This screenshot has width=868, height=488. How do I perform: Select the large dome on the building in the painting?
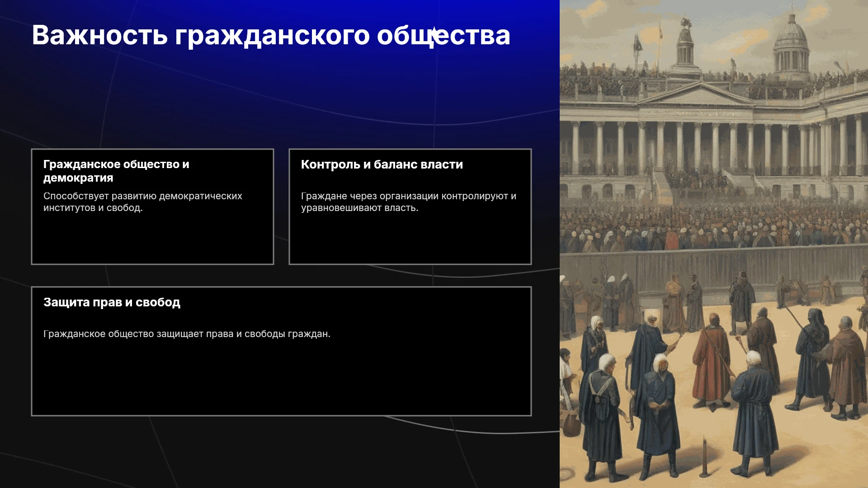pos(791,45)
